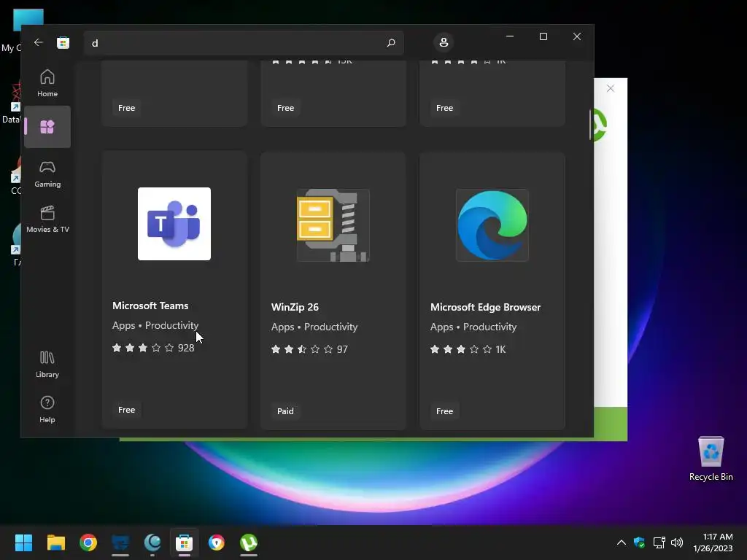Click the Free badge on the top-middle card
Viewport: 747px width, 560px height.
click(285, 108)
